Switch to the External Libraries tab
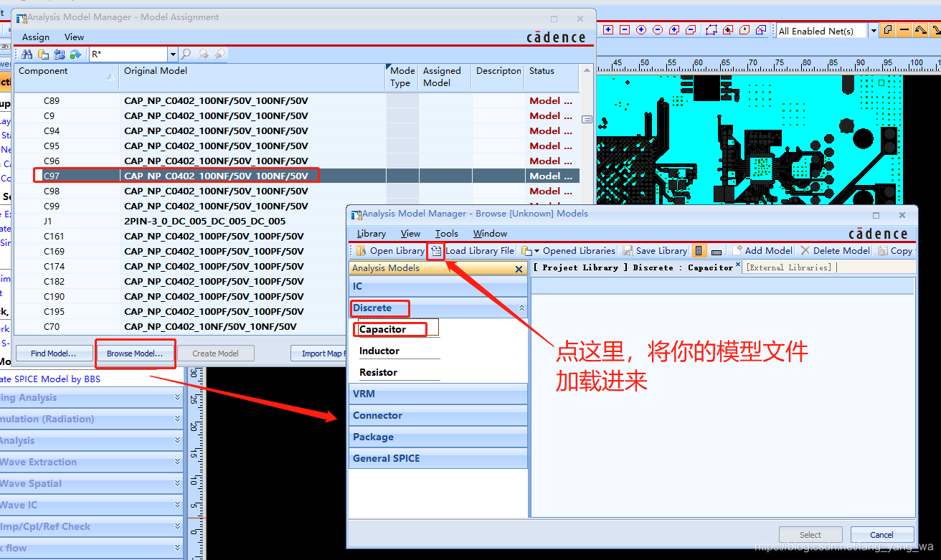The image size is (941, 560). pyautogui.click(x=788, y=267)
